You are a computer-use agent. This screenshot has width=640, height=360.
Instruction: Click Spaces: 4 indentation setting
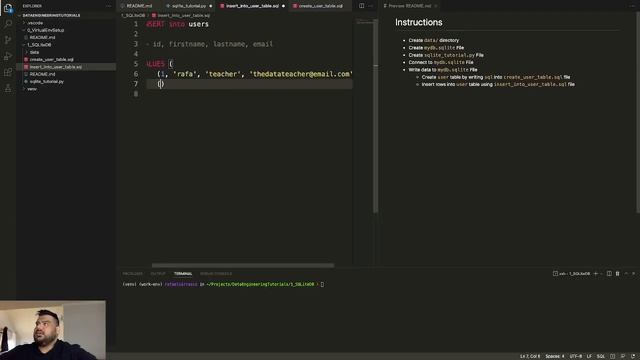[x=555, y=356]
